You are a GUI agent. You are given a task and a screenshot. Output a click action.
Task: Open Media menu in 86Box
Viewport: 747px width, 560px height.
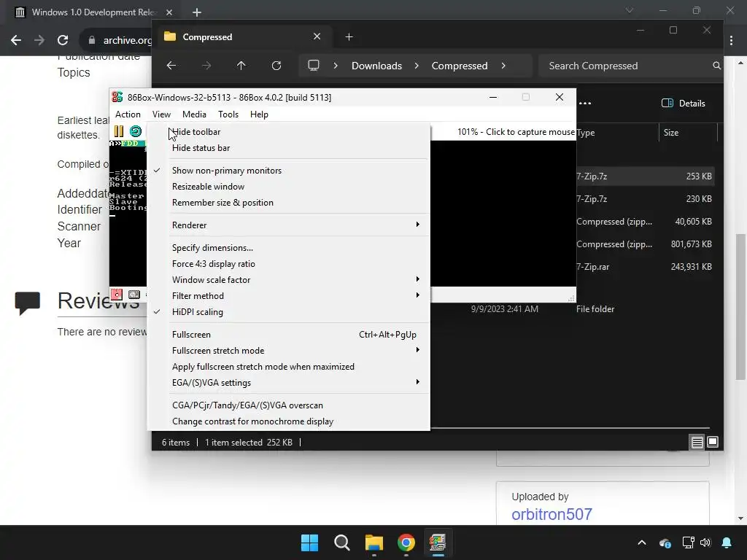pos(194,114)
